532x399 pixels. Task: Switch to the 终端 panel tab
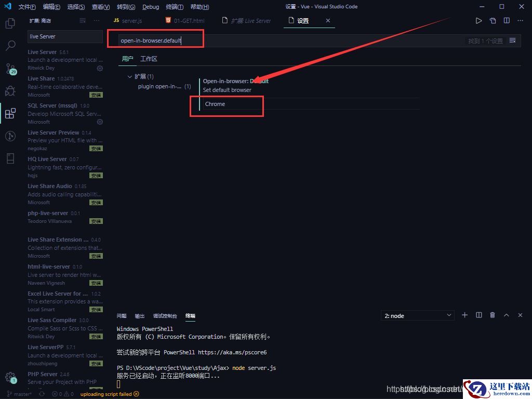pos(190,316)
